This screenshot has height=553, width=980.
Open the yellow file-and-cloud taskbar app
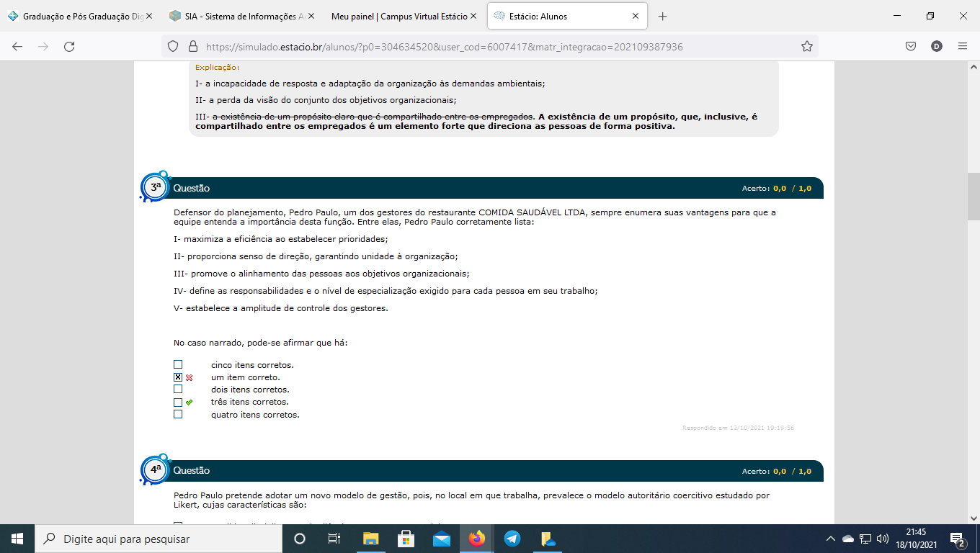547,539
